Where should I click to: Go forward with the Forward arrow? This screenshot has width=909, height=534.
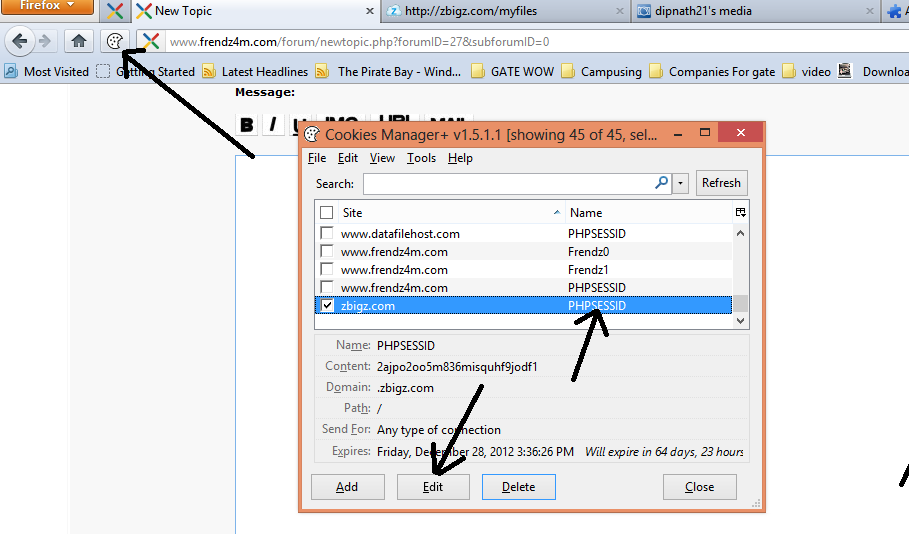pos(45,41)
